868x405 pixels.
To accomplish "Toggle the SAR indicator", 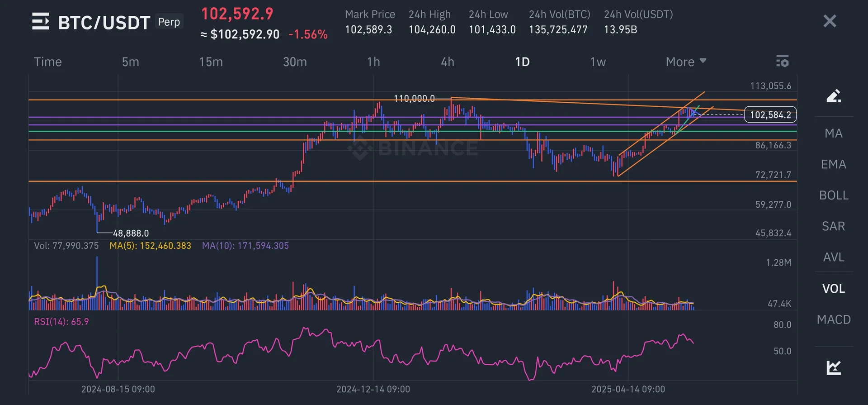I will click(x=834, y=226).
